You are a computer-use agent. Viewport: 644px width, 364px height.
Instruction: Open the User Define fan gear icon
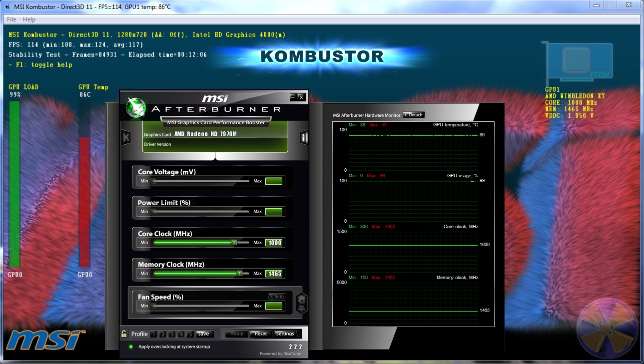point(301,304)
